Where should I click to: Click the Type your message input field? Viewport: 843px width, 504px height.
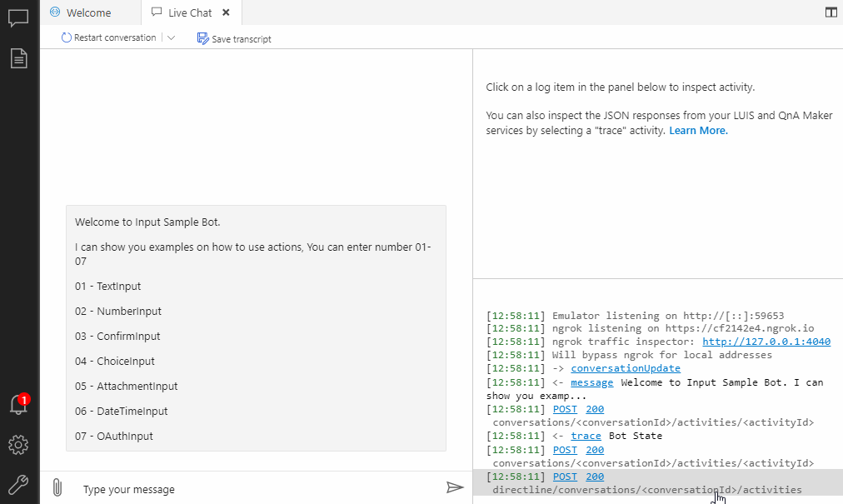258,489
